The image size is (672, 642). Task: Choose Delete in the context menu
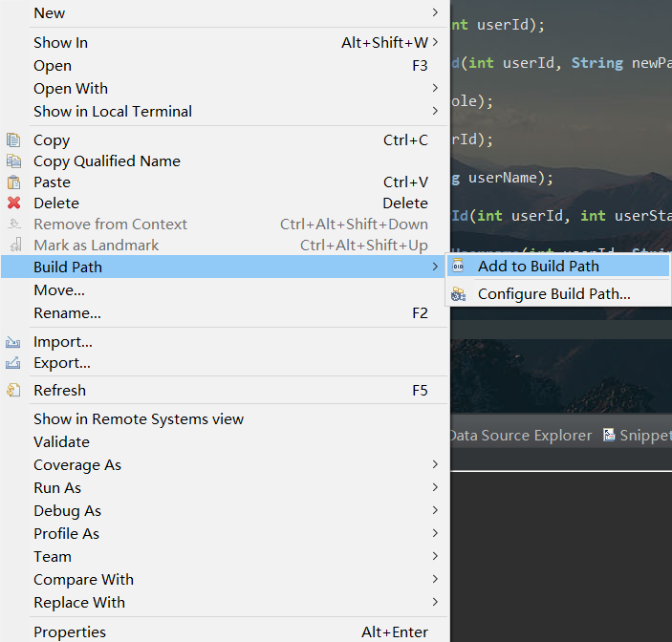tap(225, 203)
